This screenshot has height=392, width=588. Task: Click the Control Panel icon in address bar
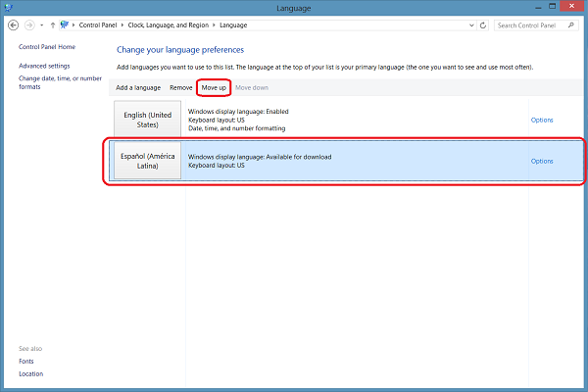click(65, 24)
